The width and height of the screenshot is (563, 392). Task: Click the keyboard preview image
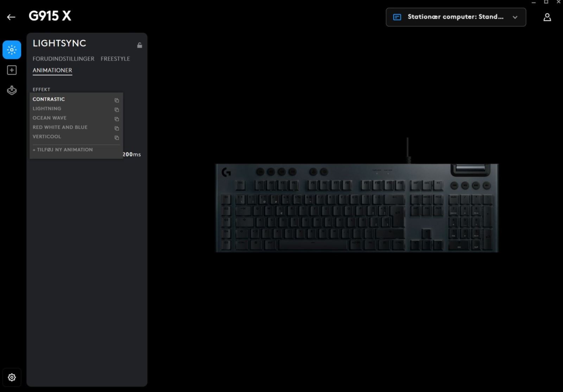pyautogui.click(x=357, y=207)
